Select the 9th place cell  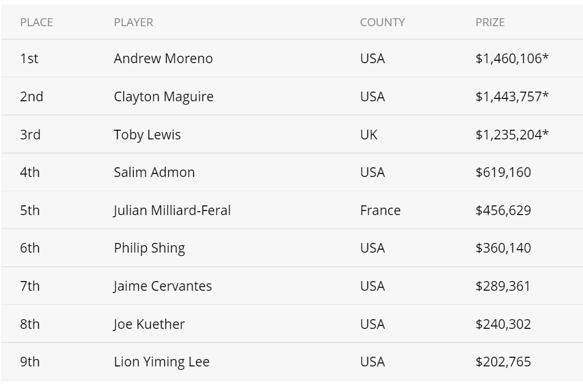(x=30, y=362)
